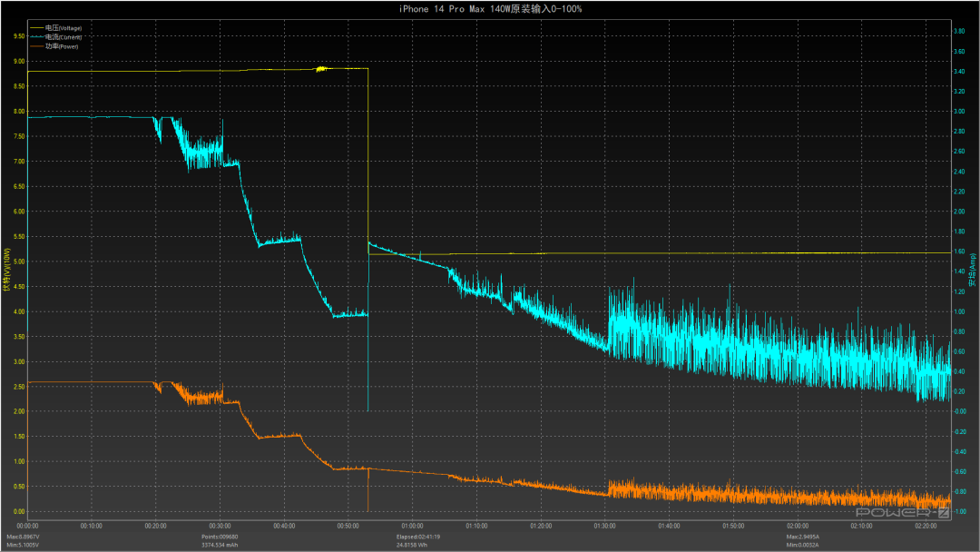
Task: Click the left axis label 伏特(V)/(10W)
Action: point(7,270)
